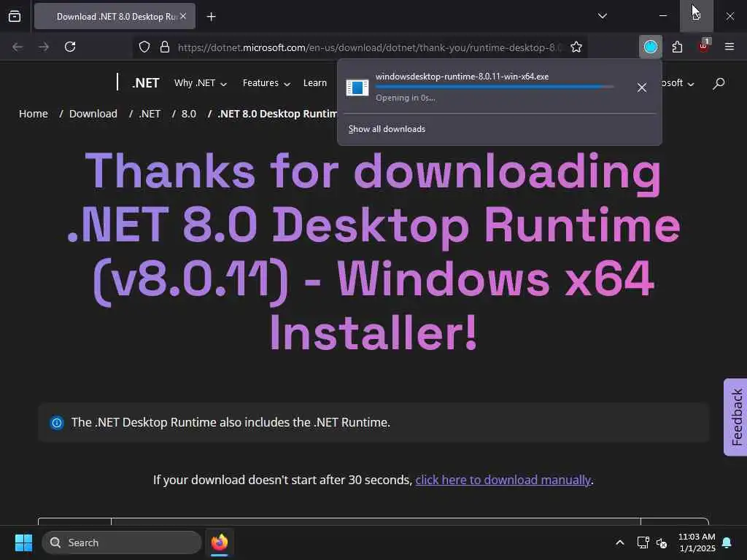Show hidden system tray icons

click(620, 542)
